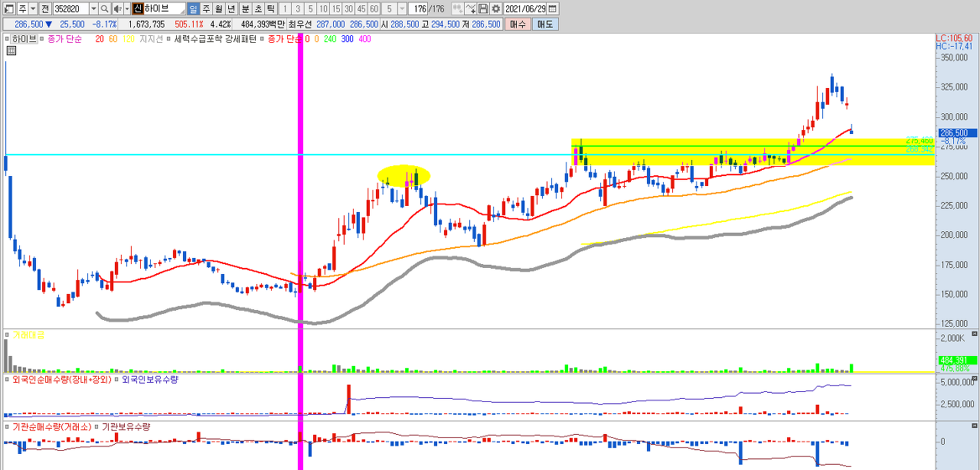The image size is (980, 470).
Task: Expand the dropdown arrow beside speaker icon
Action: coord(126,8)
